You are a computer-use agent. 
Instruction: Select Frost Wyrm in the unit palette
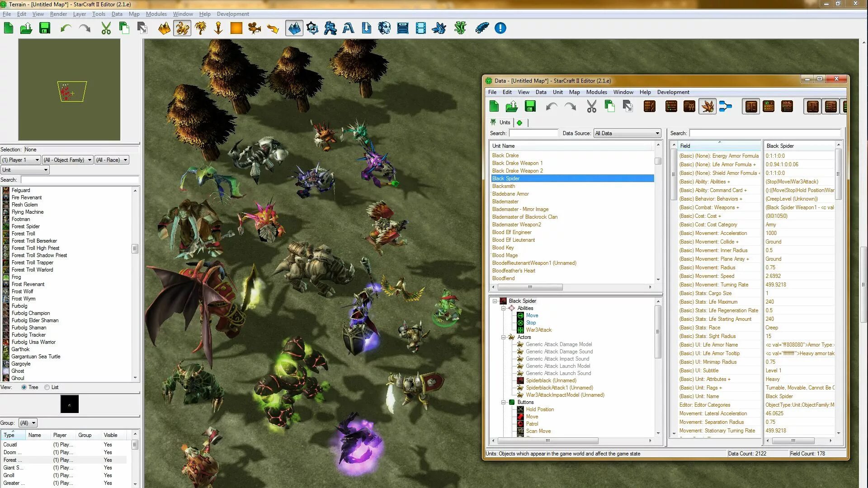[24, 299]
